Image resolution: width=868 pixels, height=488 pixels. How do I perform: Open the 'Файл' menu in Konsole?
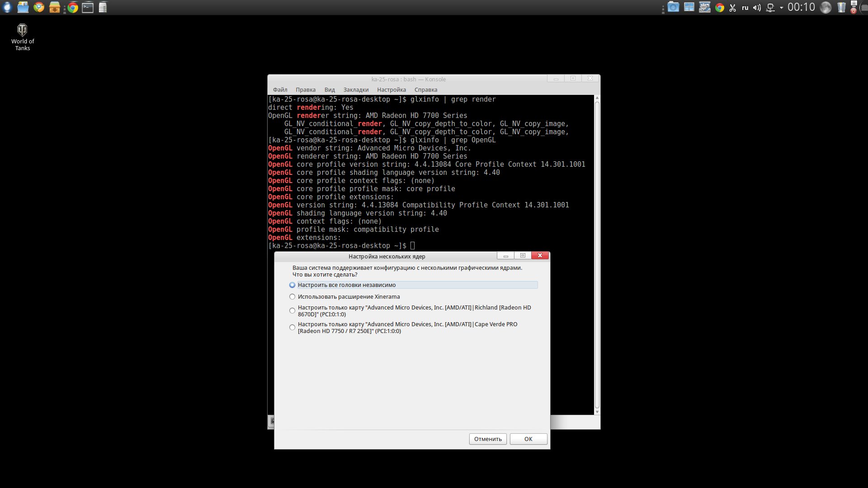pos(280,90)
